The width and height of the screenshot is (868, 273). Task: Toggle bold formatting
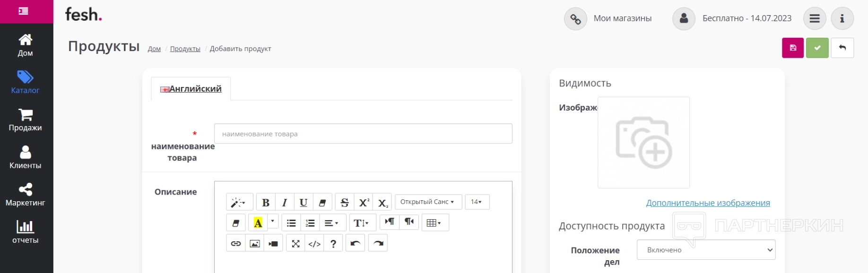pyautogui.click(x=266, y=202)
